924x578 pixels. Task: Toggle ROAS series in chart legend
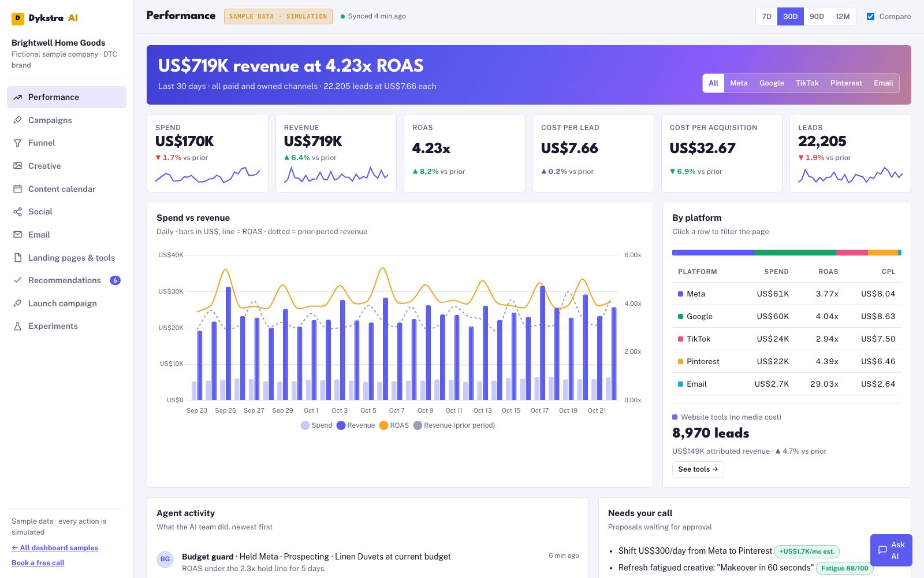[394, 425]
